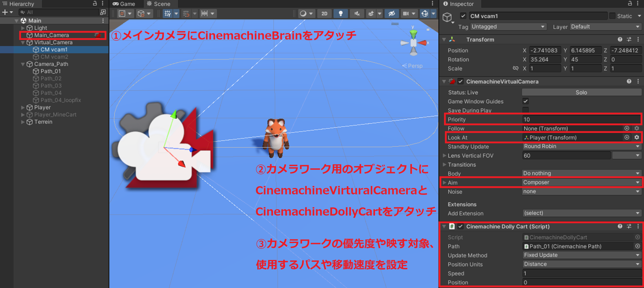Toggle 2D view in the Scene toolbar
Screen dimensions: 644x288
point(324,14)
